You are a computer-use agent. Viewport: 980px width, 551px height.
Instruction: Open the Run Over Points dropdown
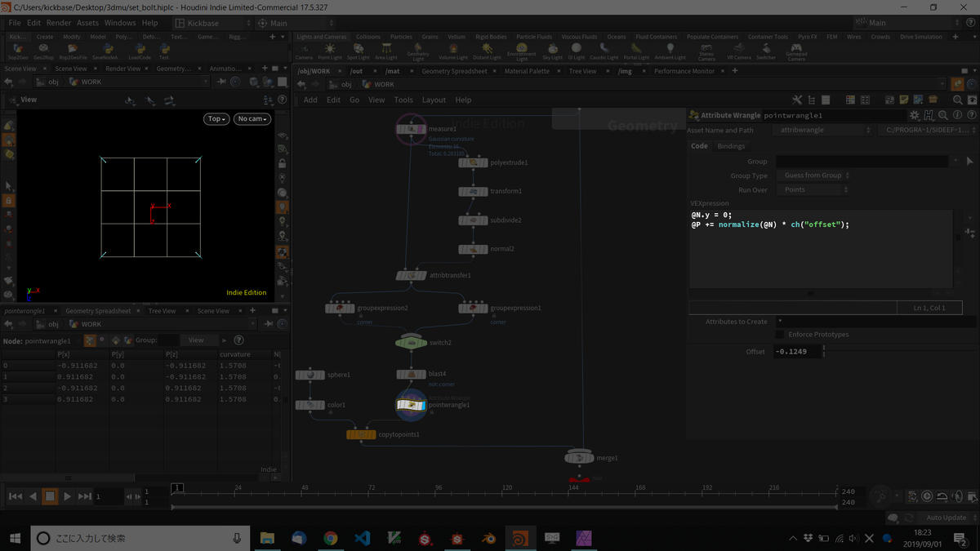[x=815, y=189]
